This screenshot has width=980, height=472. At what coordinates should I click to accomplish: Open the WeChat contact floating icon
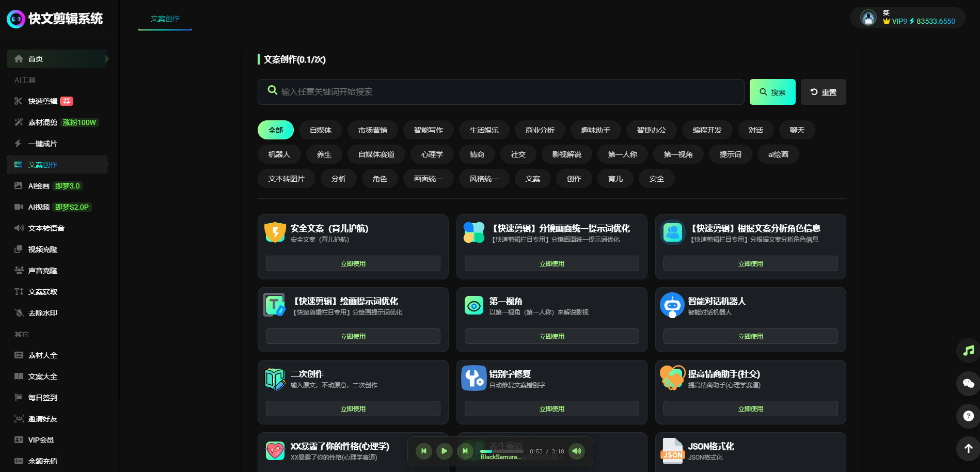pos(968,383)
